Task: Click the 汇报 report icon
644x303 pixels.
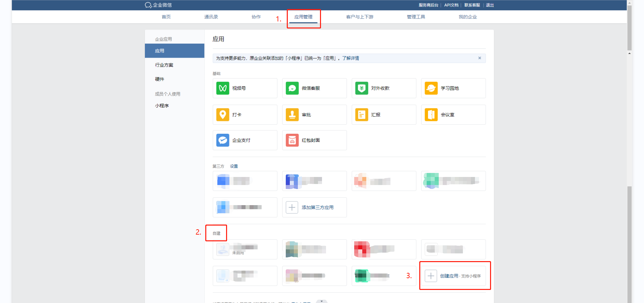Action: [362, 115]
